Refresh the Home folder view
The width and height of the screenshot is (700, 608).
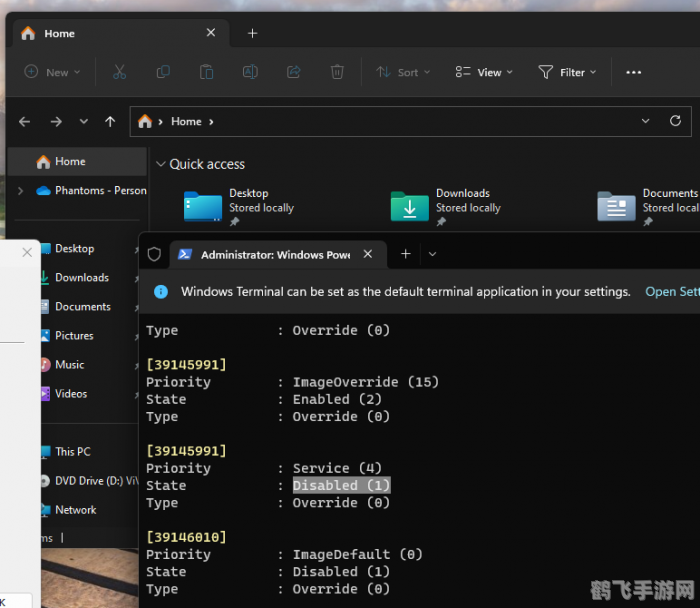(676, 121)
